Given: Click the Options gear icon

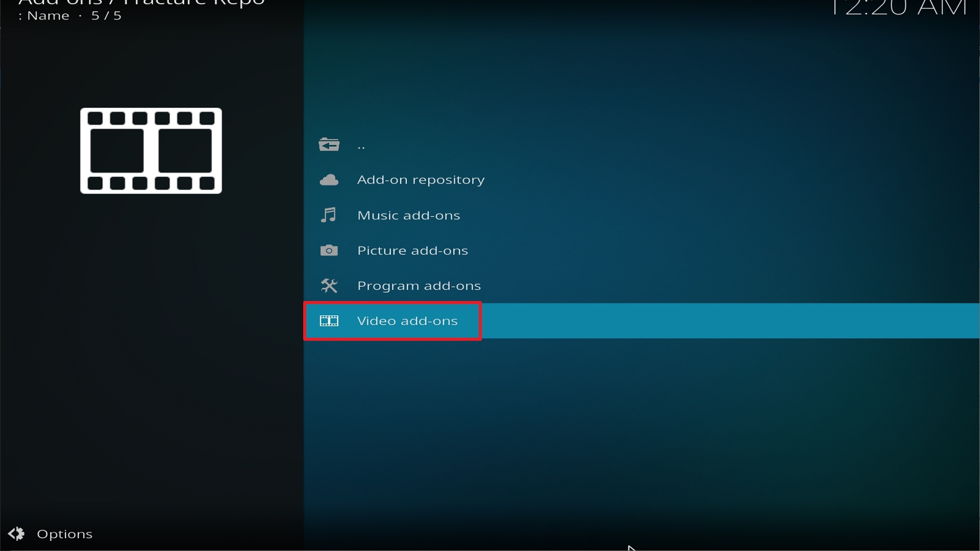Looking at the screenshot, I should click(16, 534).
